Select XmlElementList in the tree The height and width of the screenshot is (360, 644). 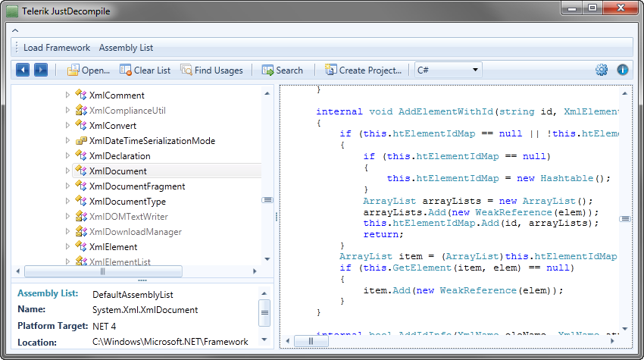(120, 261)
